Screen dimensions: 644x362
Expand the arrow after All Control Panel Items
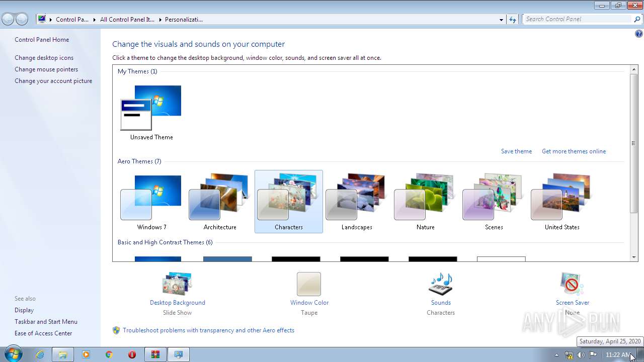coord(160,20)
